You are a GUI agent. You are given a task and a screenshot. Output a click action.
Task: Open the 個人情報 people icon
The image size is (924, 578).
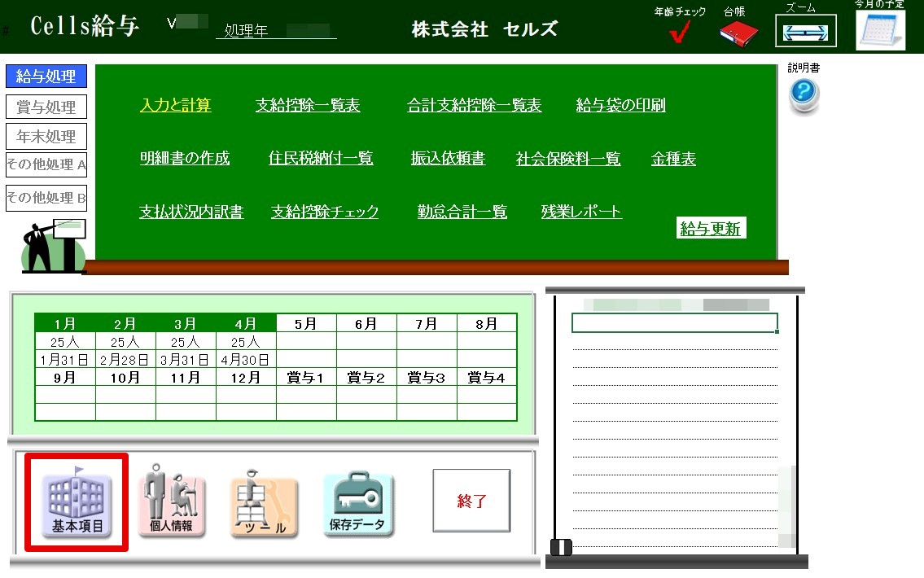tap(172, 500)
